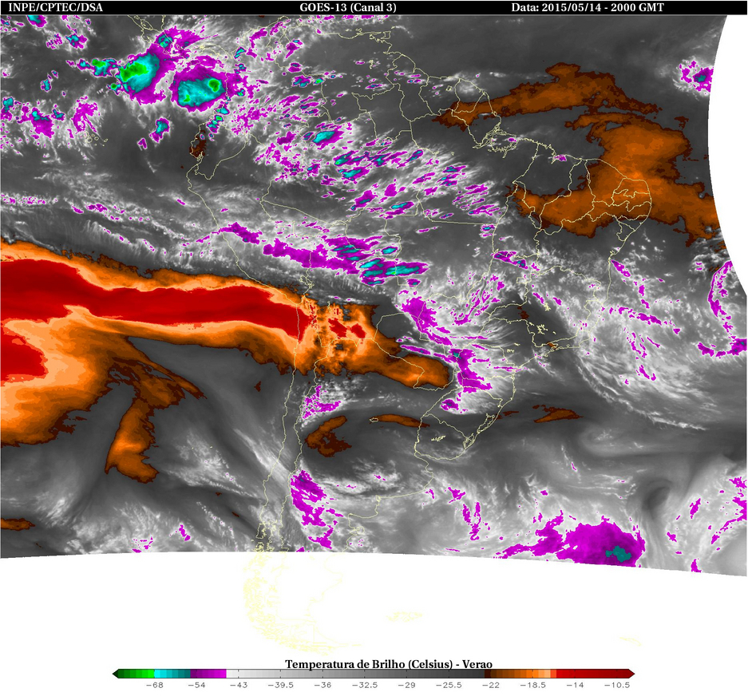
Task: Click the -22 tick label on legend
Action: (491, 685)
